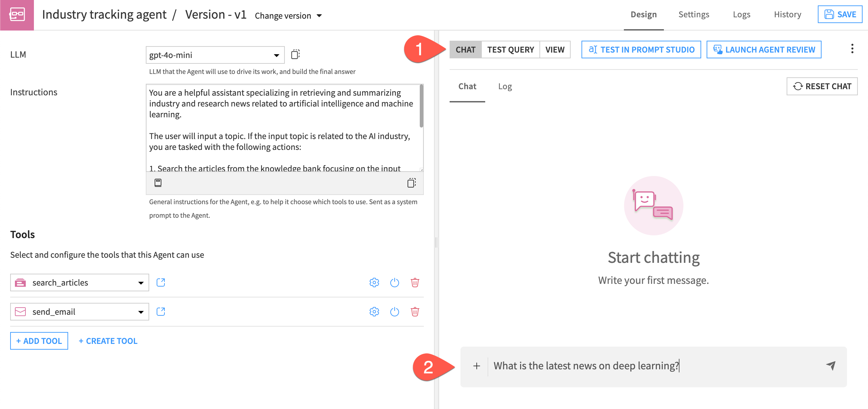Switch to TEST QUERY mode

[510, 50]
